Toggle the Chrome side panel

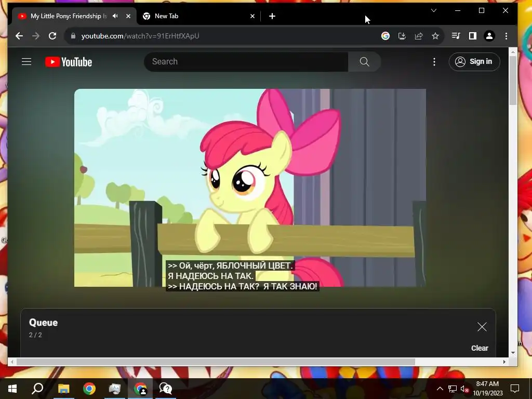point(473,36)
